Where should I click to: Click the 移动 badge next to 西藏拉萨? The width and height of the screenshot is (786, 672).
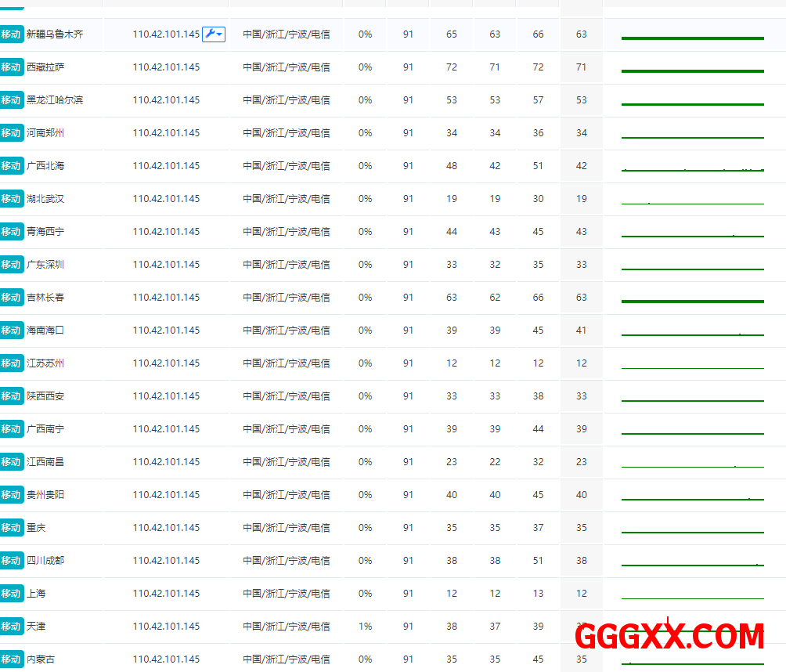(11, 67)
